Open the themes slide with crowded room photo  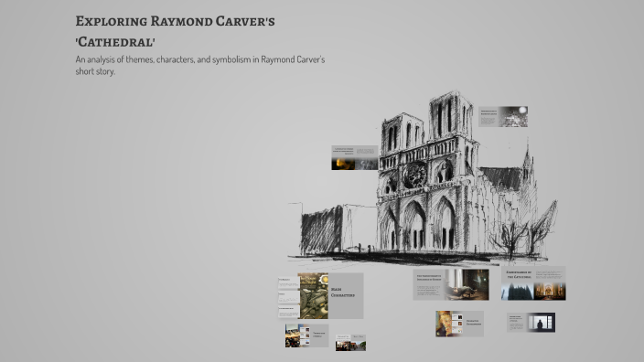coord(306,335)
